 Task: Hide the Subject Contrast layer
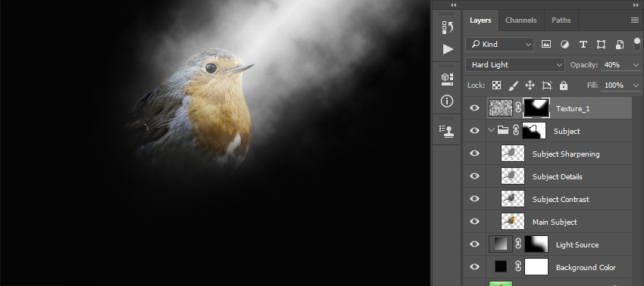(x=474, y=198)
